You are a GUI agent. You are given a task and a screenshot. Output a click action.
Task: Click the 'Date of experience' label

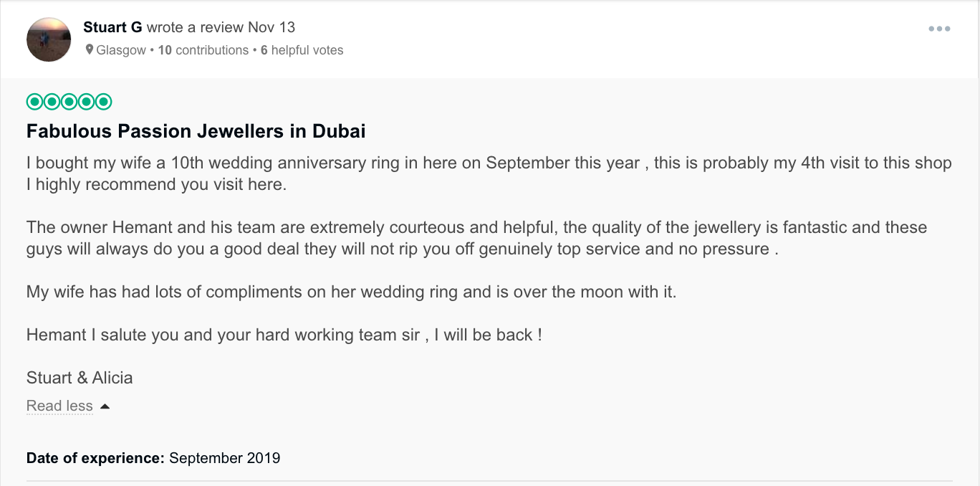(95, 458)
